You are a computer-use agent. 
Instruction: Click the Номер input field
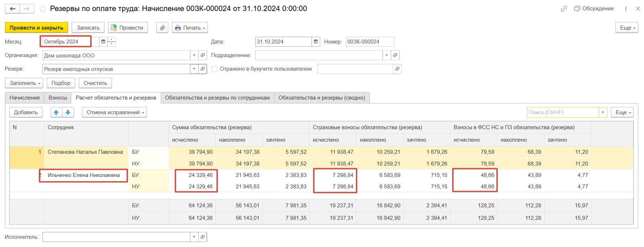[x=369, y=42]
